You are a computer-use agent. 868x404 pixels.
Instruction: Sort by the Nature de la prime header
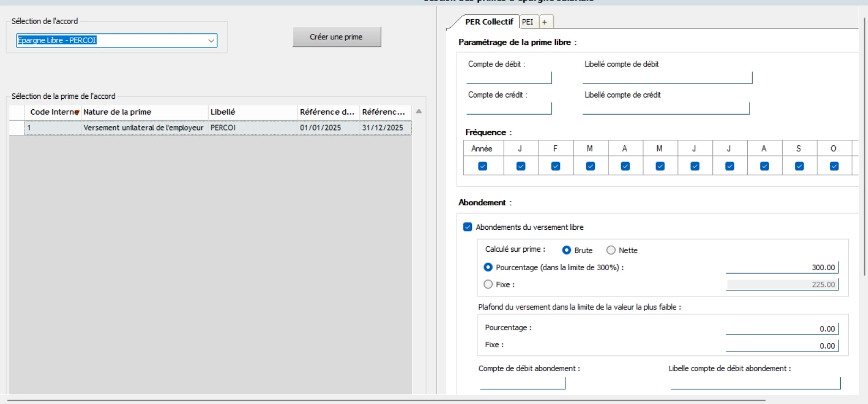[145, 112]
